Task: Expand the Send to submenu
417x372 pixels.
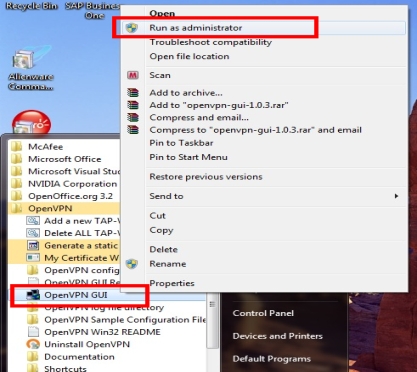Action: coord(264,196)
